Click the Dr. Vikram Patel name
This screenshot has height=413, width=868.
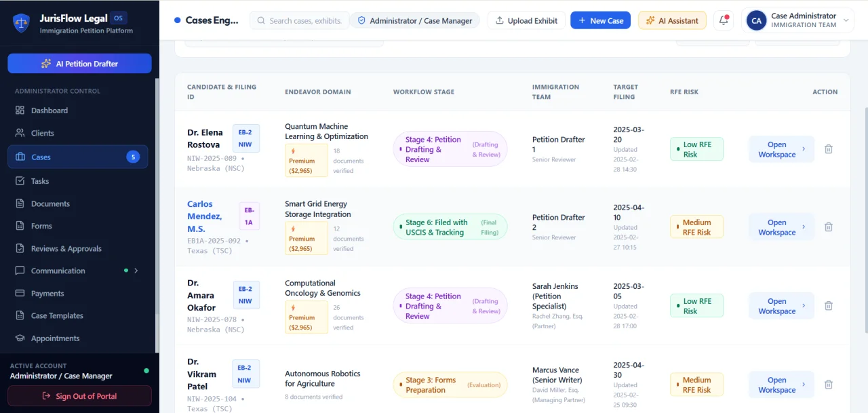pyautogui.click(x=201, y=374)
